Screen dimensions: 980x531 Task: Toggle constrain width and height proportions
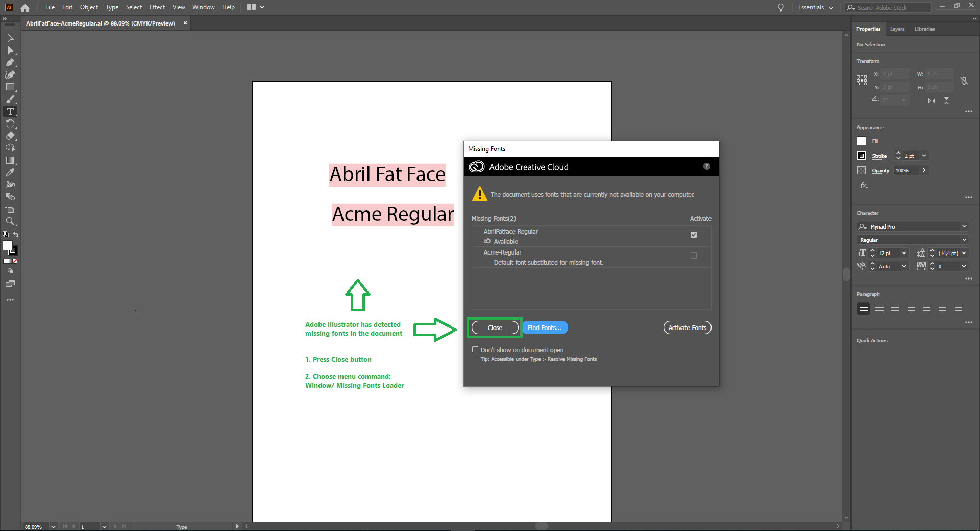point(964,81)
